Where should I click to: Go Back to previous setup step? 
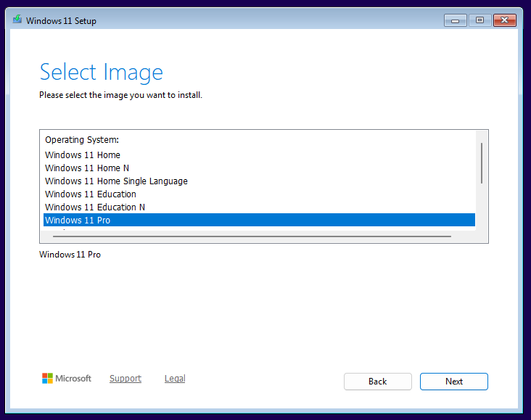(x=378, y=382)
